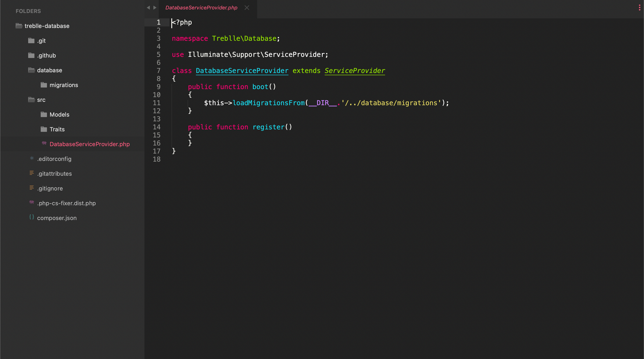Screen dimensions: 644x359
Task: Open the .git folder label
Action: [x=41, y=41]
